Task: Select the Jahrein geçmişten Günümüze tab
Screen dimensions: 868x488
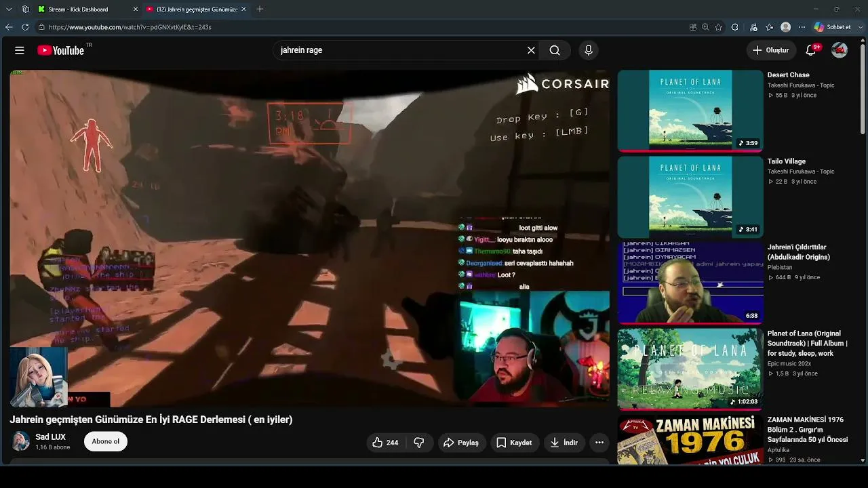Action: pyautogui.click(x=196, y=9)
